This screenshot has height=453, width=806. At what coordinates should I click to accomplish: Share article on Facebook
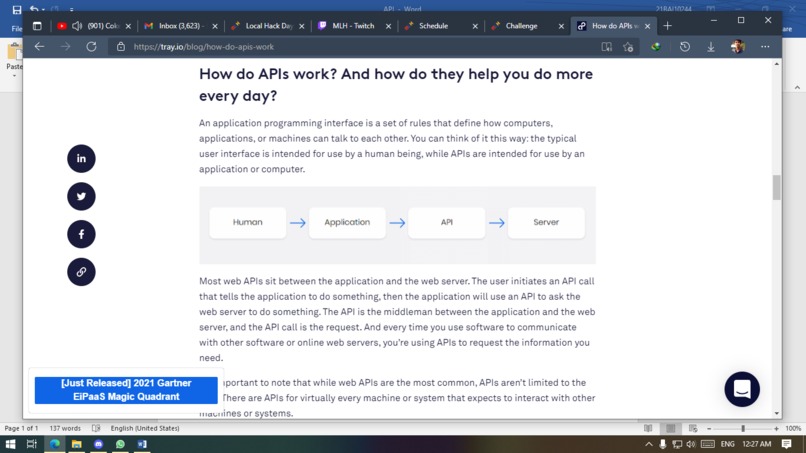(81, 234)
